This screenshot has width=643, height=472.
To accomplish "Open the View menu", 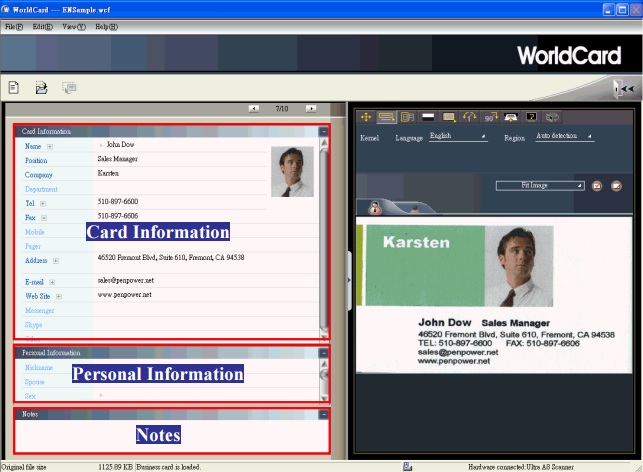I will pyautogui.click(x=74, y=27).
